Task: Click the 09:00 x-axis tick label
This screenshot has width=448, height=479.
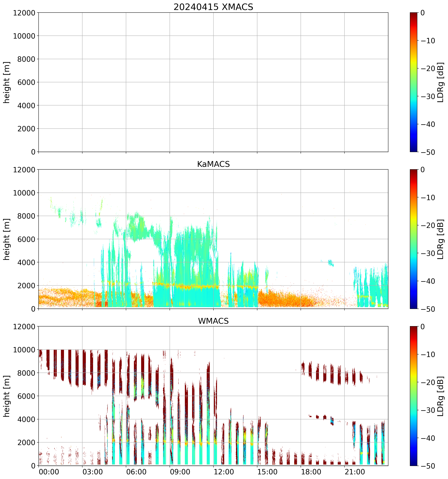Action: tap(180, 472)
